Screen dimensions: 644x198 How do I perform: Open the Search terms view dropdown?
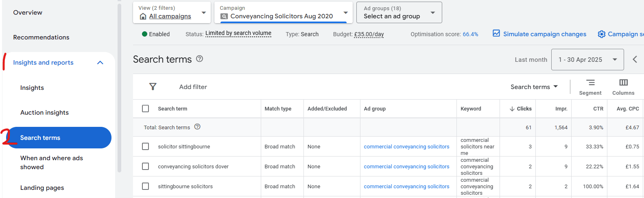tap(534, 87)
